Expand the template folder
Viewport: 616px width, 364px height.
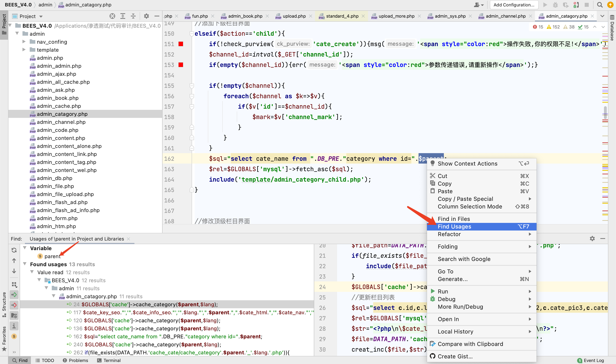[24, 50]
